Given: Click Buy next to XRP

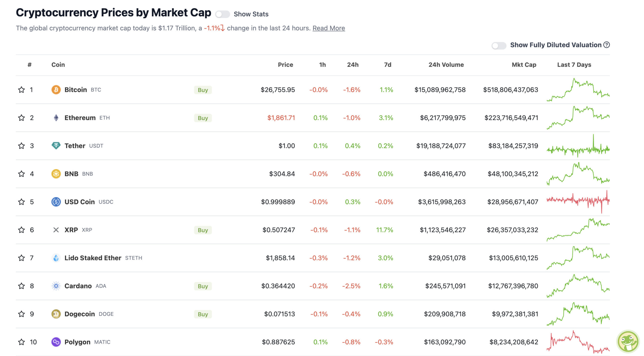Looking at the screenshot, I should coord(203,230).
